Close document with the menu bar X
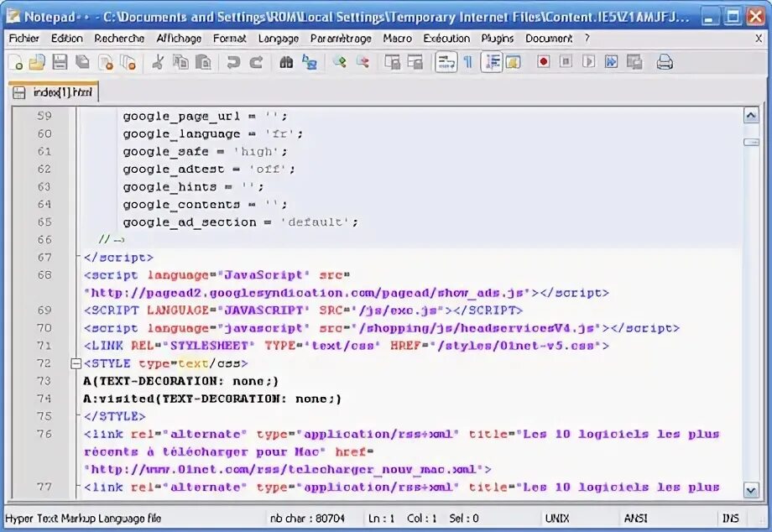The image size is (772, 532). click(759, 39)
